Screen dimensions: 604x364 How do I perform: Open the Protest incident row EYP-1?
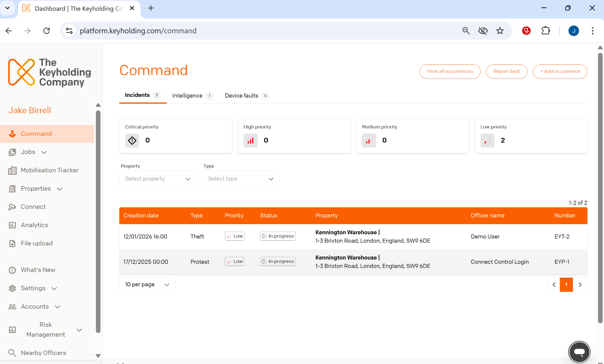point(353,262)
